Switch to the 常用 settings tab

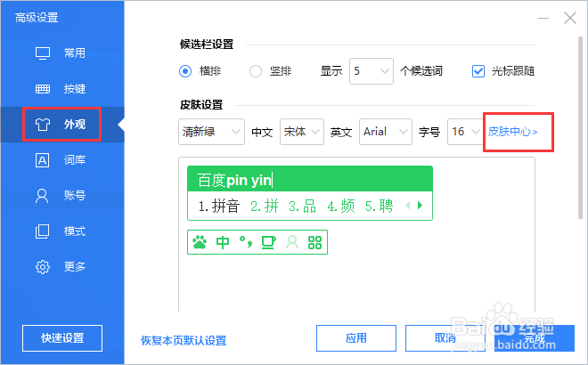tap(62, 53)
